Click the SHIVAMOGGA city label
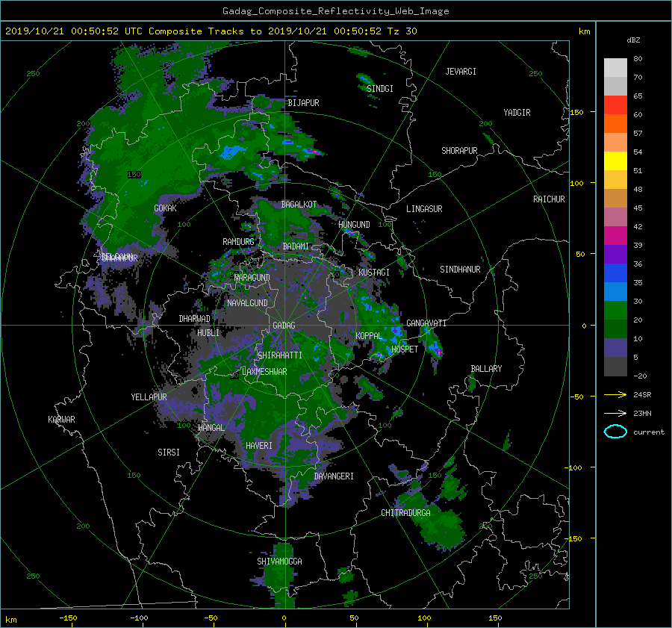This screenshot has height=628, width=672. tap(279, 562)
